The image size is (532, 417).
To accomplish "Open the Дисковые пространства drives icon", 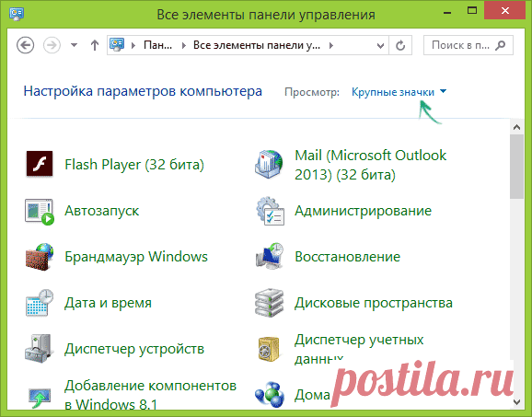I will [269, 303].
